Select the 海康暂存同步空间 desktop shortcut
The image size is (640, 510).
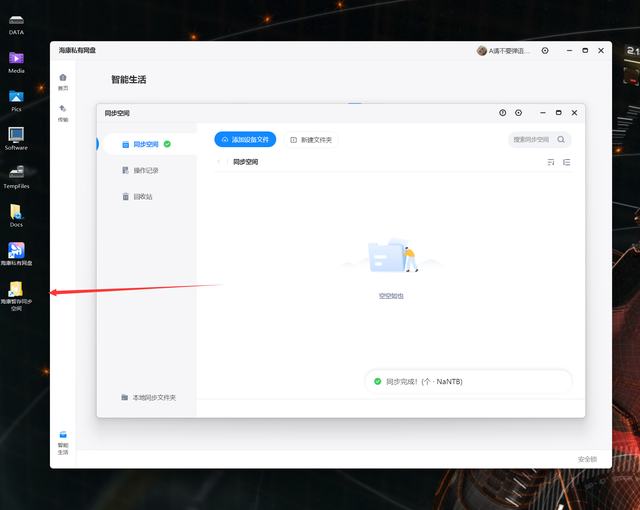pos(16,296)
